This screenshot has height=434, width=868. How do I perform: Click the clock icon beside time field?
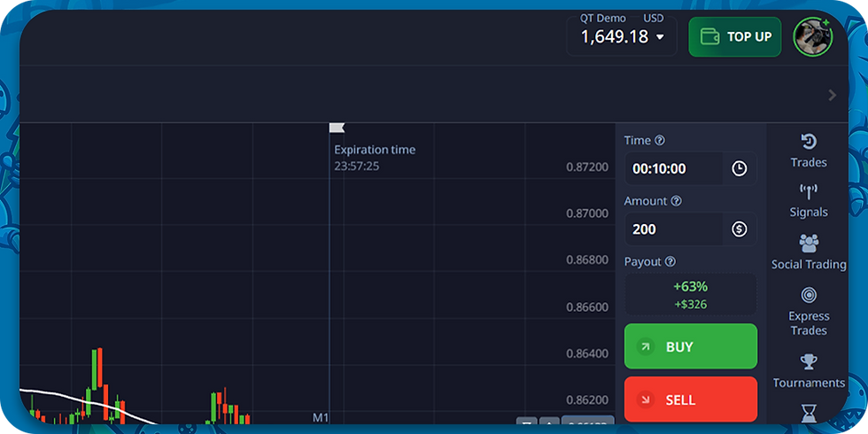coord(739,168)
